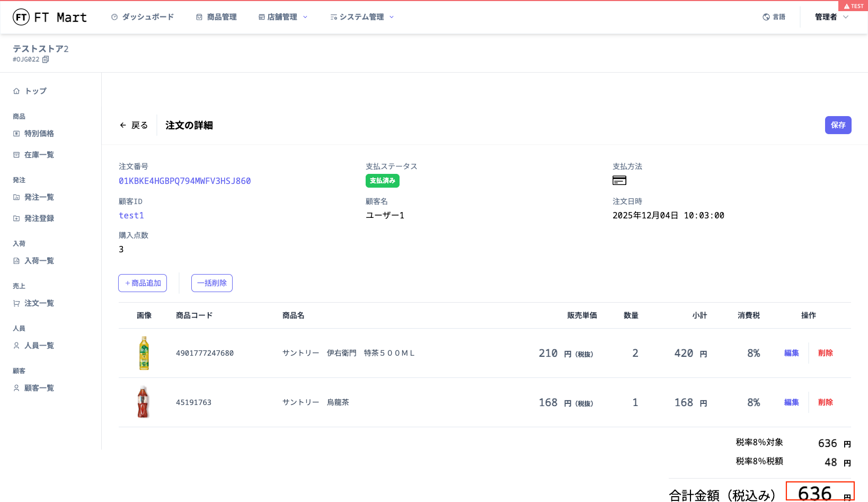
Task: Click the 商品追加 button
Action: (x=143, y=283)
